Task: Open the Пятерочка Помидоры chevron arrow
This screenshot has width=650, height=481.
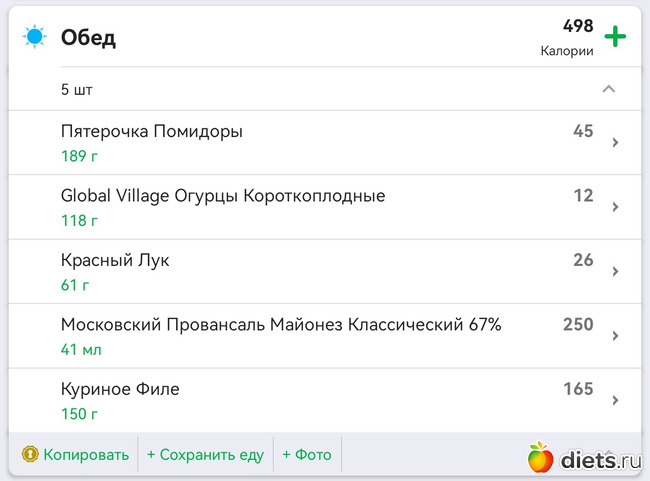Action: [615, 143]
